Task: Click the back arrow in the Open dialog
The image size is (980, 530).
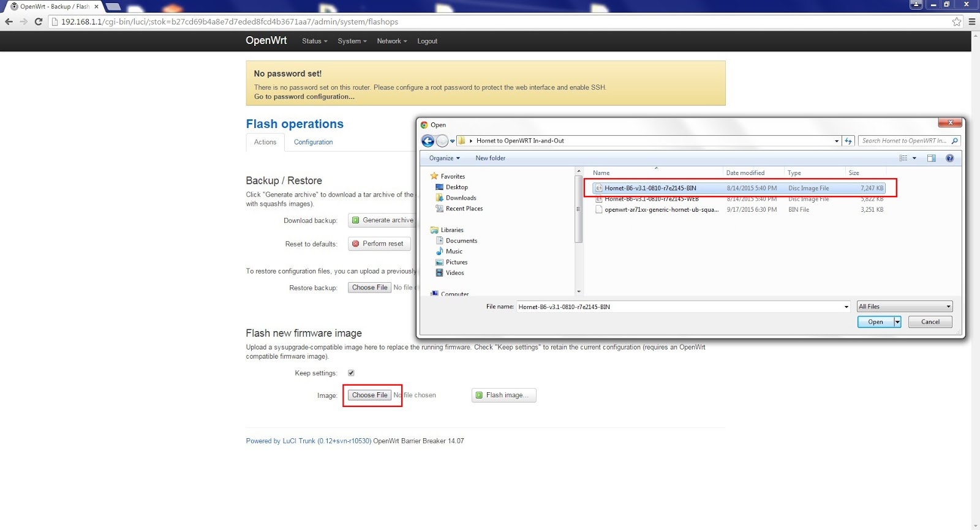Action: click(428, 141)
